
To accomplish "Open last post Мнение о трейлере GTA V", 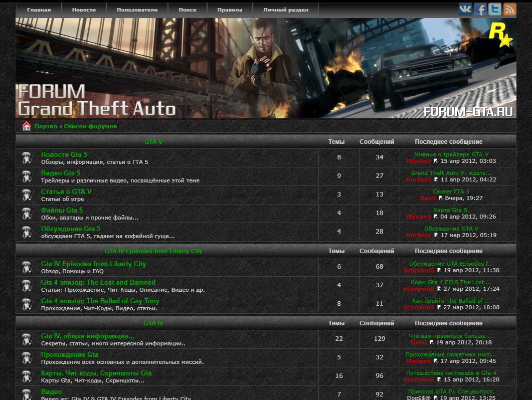I will click(x=451, y=154).
